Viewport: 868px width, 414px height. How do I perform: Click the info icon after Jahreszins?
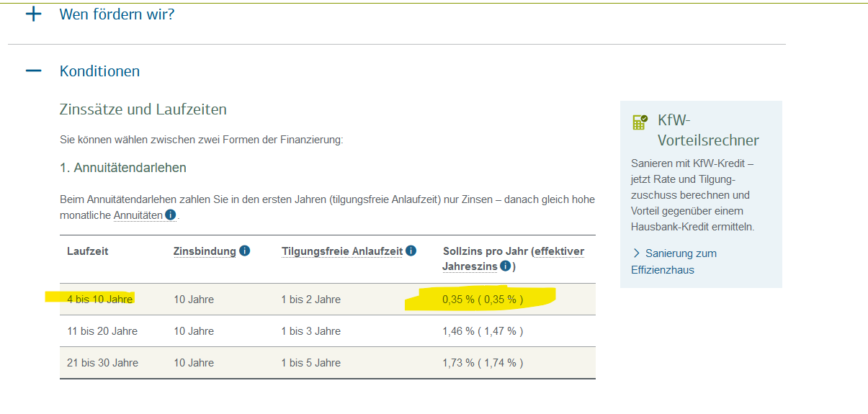(506, 266)
